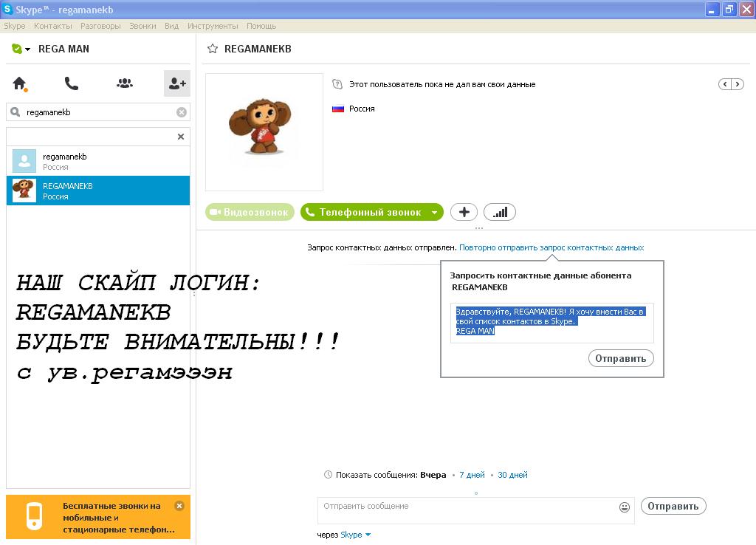Open the через Skype dropdown
The image size is (756, 545).
(355, 535)
